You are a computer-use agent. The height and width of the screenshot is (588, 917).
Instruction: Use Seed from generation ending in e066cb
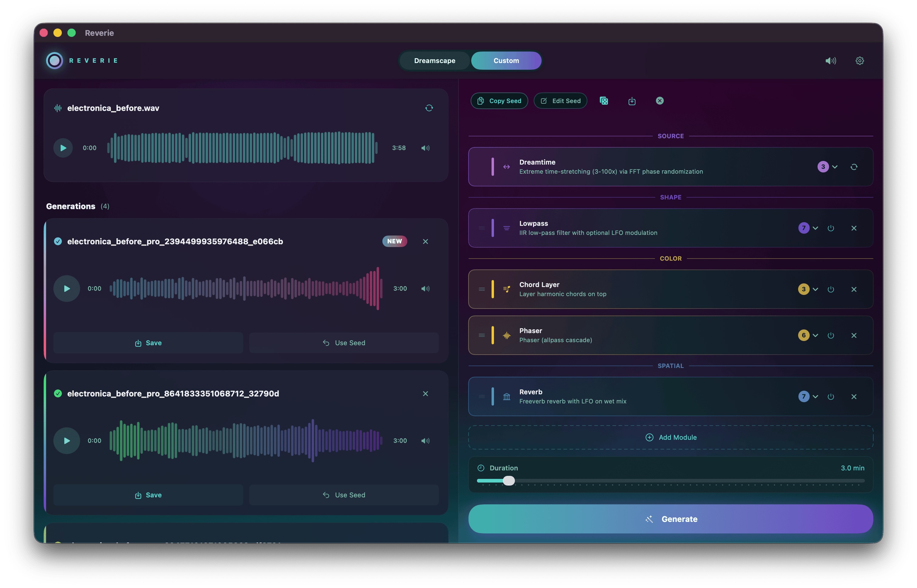344,343
